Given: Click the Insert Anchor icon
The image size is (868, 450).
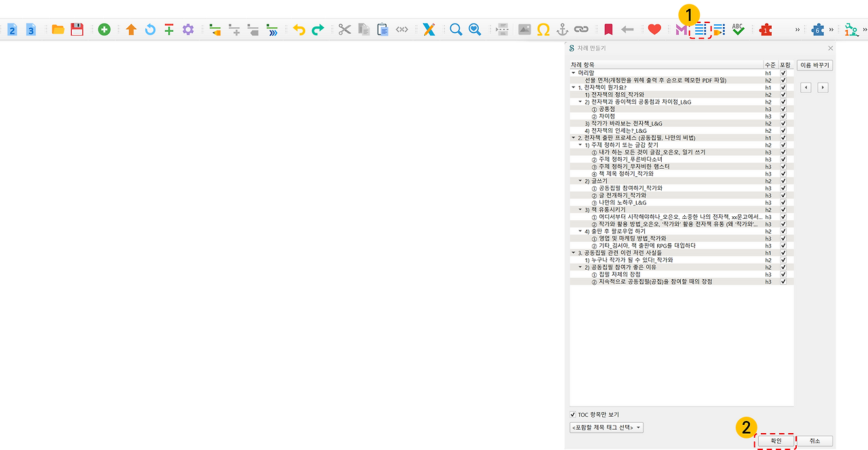Looking at the screenshot, I should pyautogui.click(x=561, y=29).
